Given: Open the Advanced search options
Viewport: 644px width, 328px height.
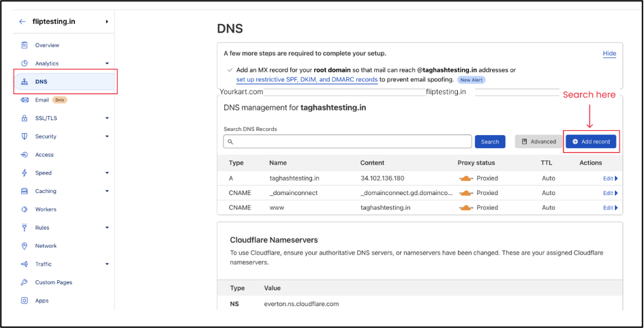Looking at the screenshot, I should [x=538, y=141].
